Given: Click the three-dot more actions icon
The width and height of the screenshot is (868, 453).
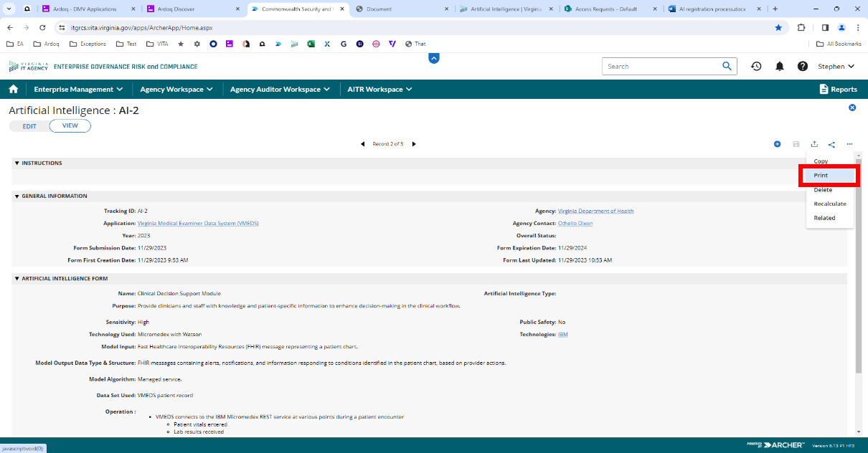Looking at the screenshot, I should point(849,144).
